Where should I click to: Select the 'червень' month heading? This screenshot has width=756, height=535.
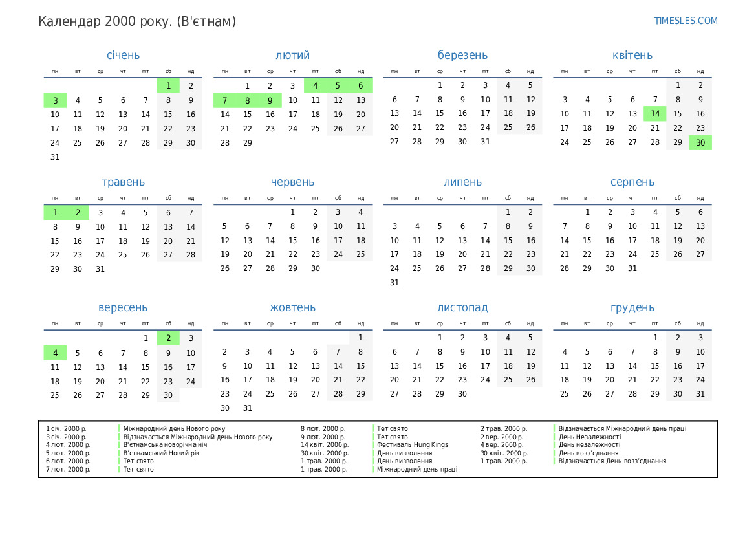click(x=293, y=182)
